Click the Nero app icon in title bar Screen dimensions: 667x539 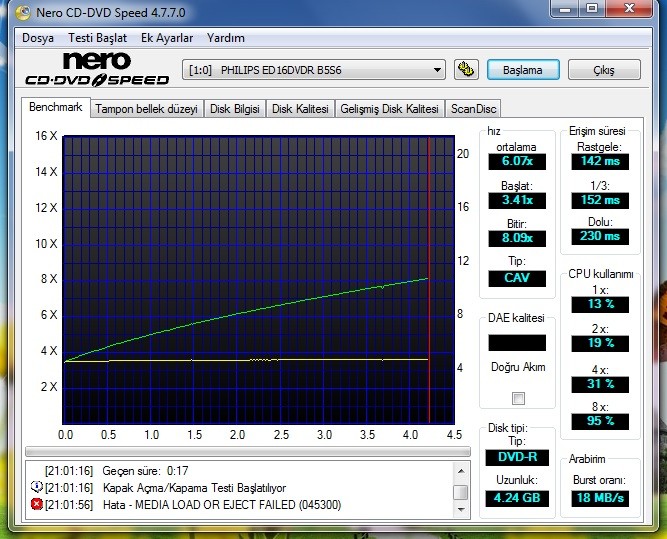coord(23,12)
